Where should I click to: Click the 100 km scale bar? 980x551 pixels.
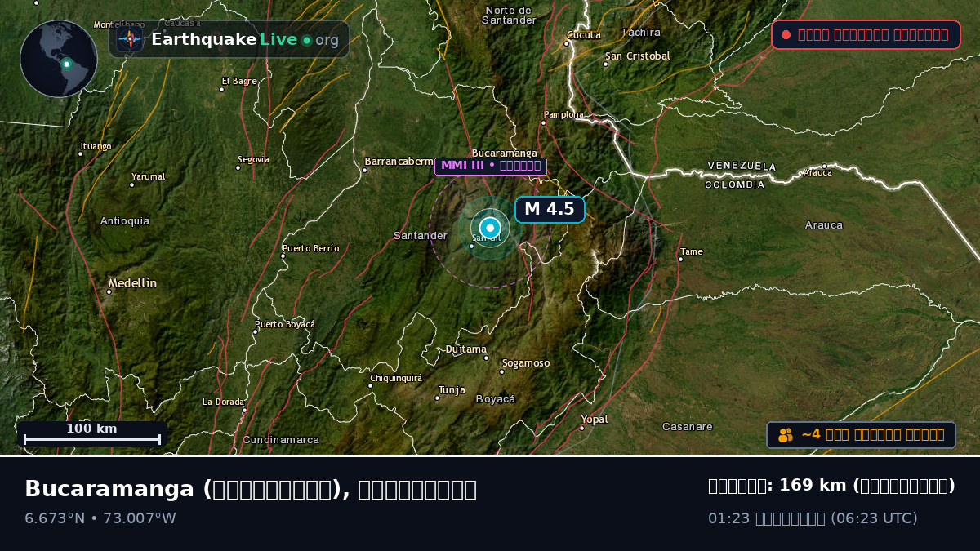click(x=92, y=434)
